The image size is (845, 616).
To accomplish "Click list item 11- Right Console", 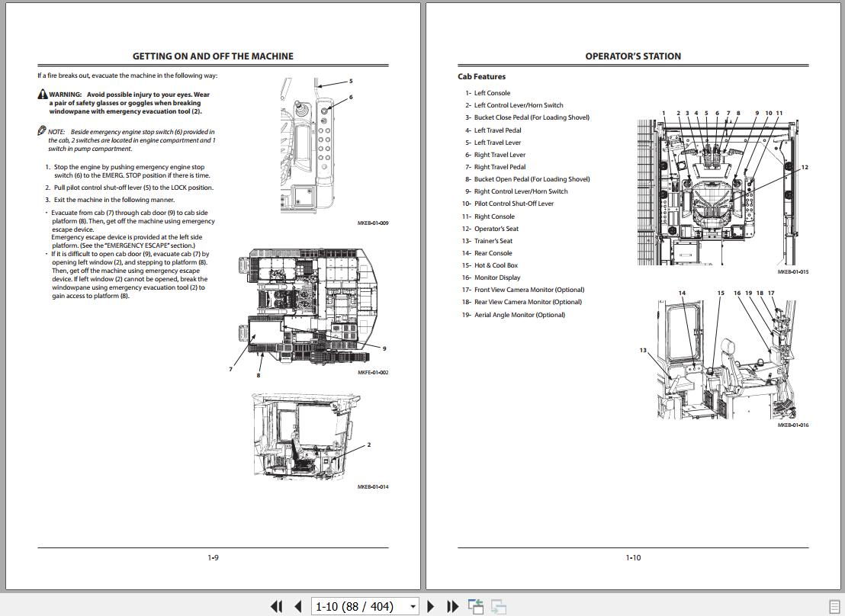I will tap(488, 216).
